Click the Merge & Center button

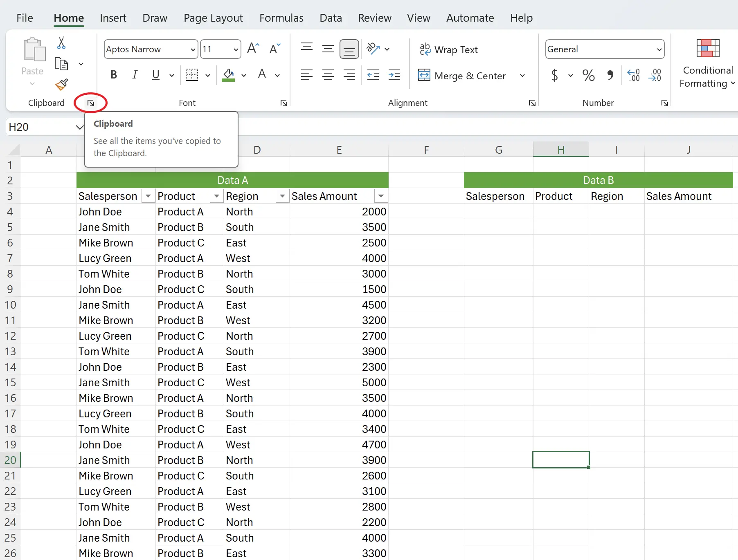pyautogui.click(x=462, y=76)
